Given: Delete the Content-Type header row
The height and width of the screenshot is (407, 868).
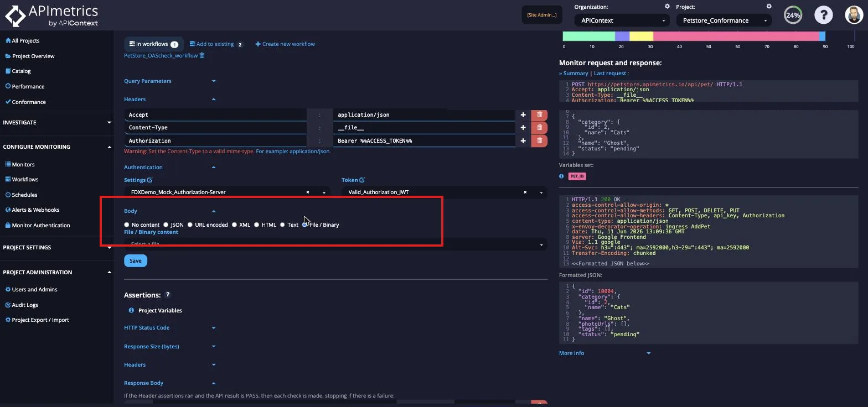Looking at the screenshot, I should 539,128.
